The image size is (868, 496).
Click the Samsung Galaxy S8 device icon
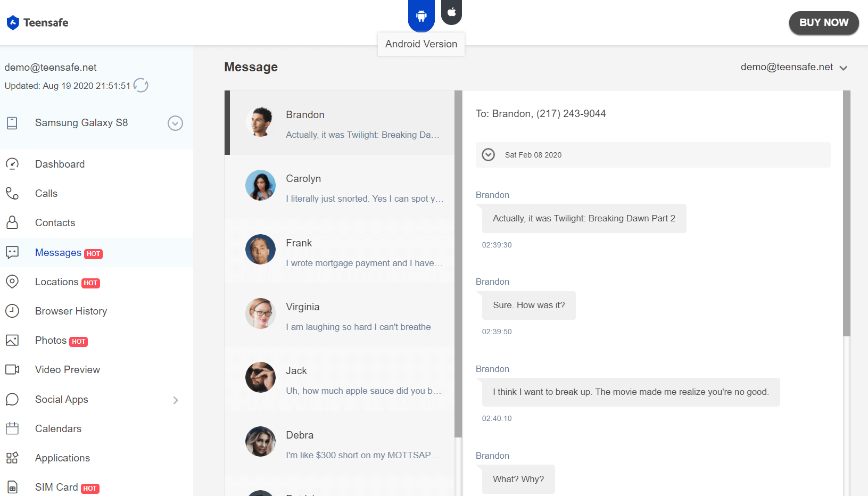tap(12, 123)
